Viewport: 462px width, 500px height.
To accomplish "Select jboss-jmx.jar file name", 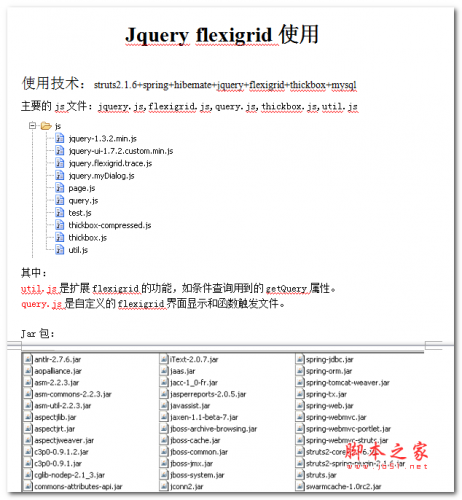I will point(191,464).
